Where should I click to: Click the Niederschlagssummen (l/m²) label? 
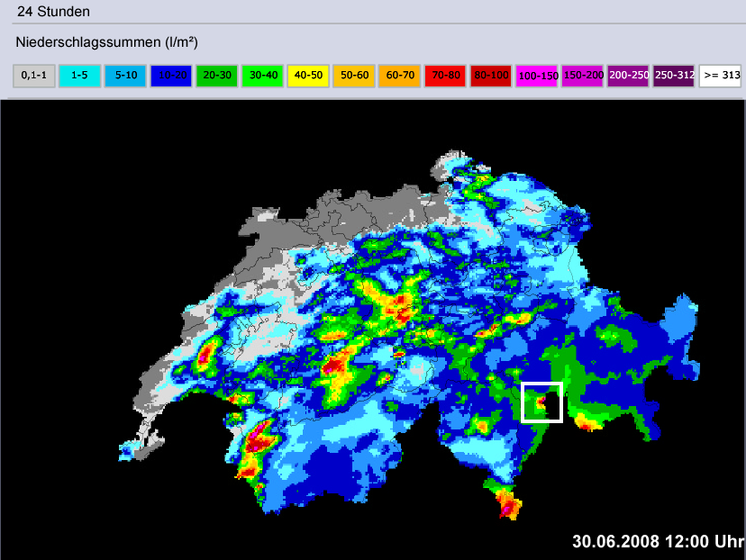pos(106,42)
